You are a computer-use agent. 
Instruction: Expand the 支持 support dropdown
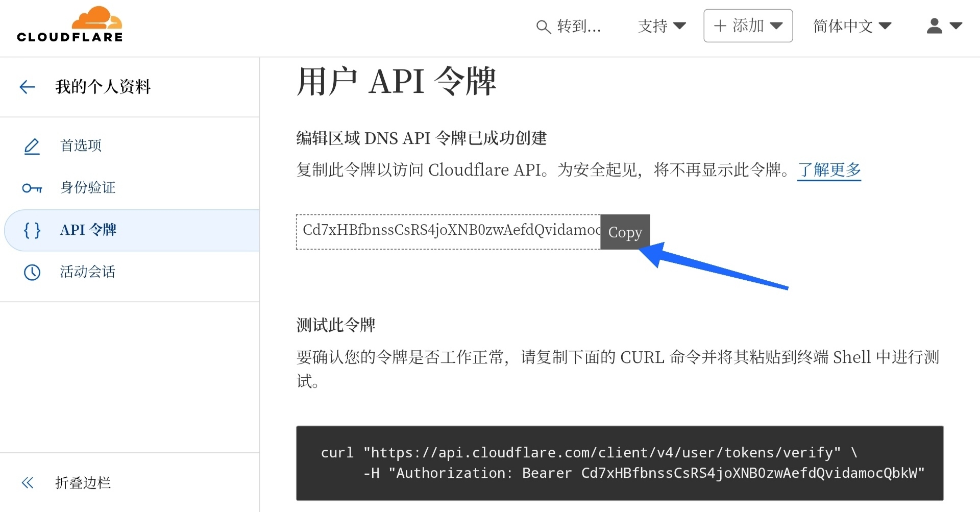[x=661, y=26]
